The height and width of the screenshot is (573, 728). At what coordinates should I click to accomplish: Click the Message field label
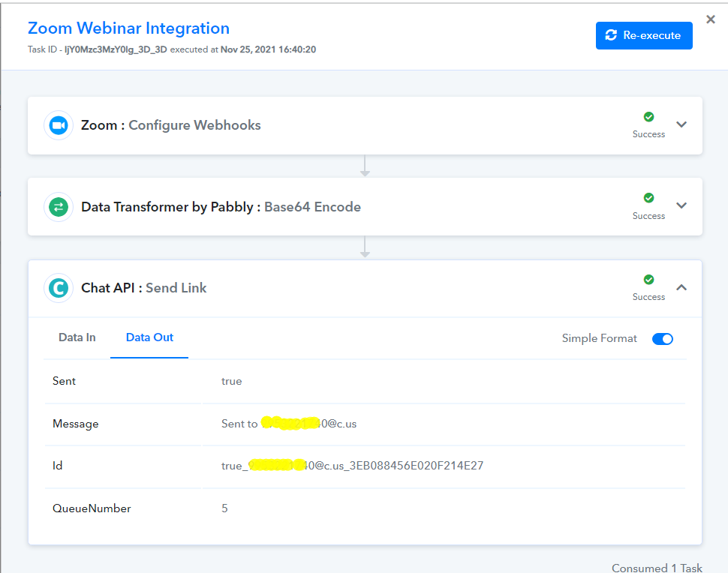point(76,424)
